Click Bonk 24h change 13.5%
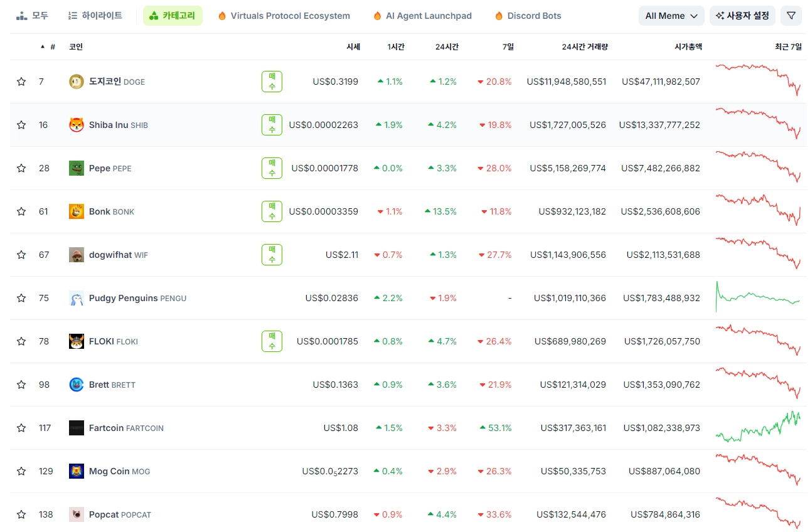Screen dimensions: 810x532 (440, 211)
